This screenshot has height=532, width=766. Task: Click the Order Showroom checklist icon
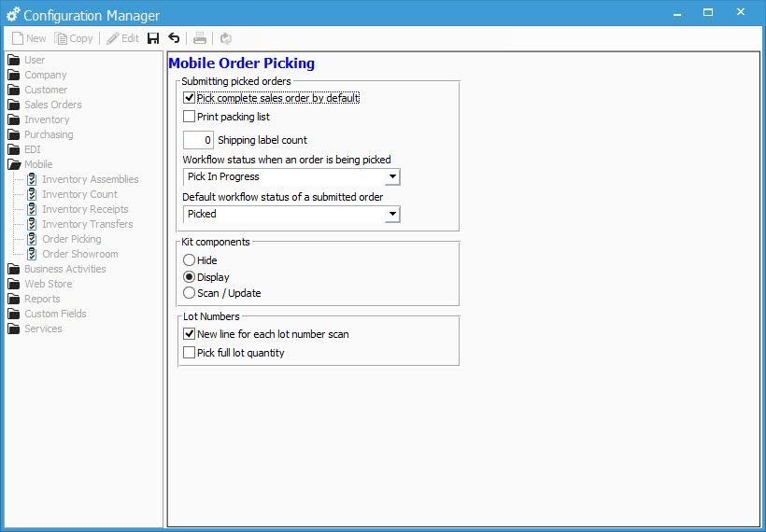click(32, 254)
